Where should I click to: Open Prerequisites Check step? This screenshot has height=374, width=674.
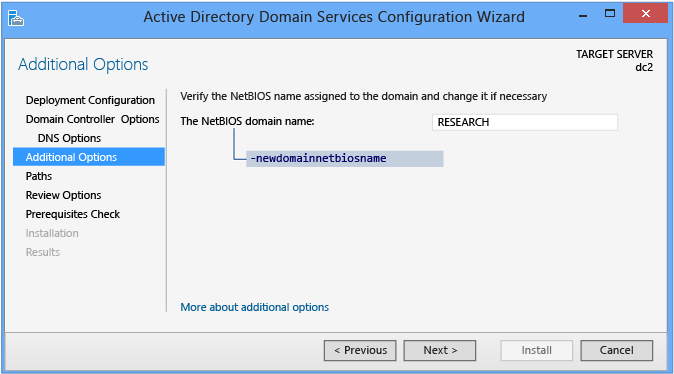click(x=73, y=214)
